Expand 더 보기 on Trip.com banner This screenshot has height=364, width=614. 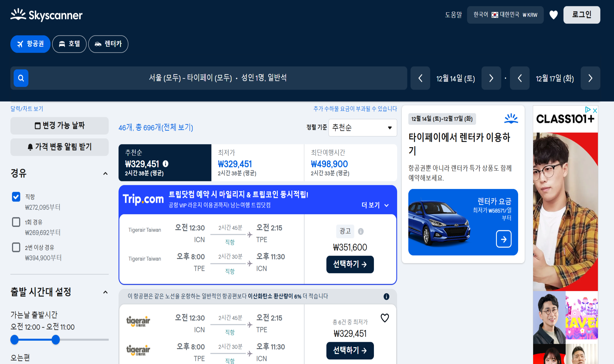click(375, 205)
